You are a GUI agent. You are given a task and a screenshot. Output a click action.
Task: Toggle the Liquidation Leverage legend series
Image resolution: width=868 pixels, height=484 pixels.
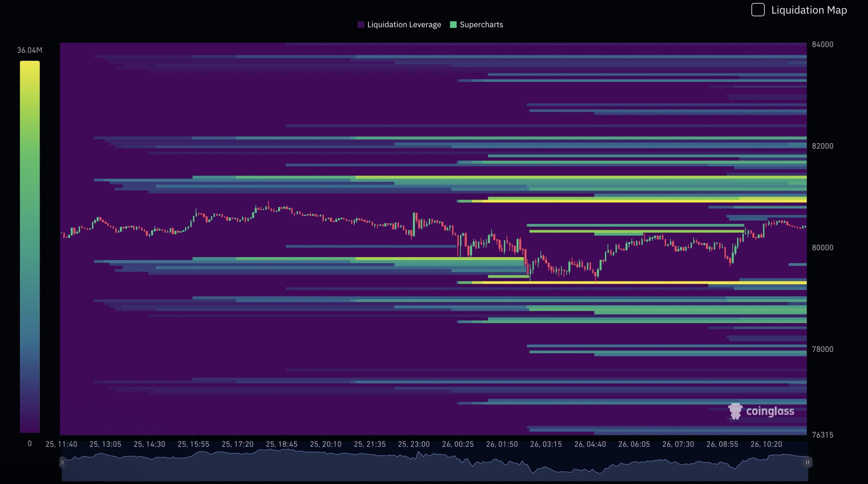[x=399, y=25]
